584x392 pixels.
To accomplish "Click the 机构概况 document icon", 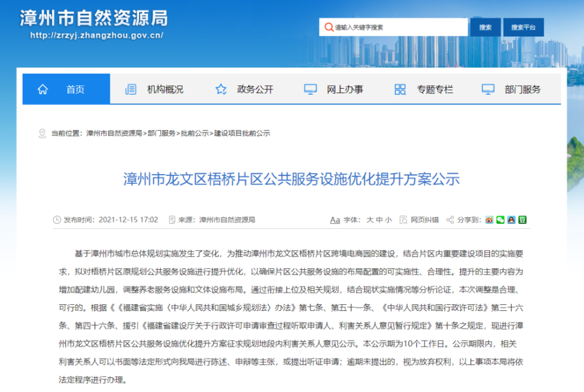I will point(131,89).
